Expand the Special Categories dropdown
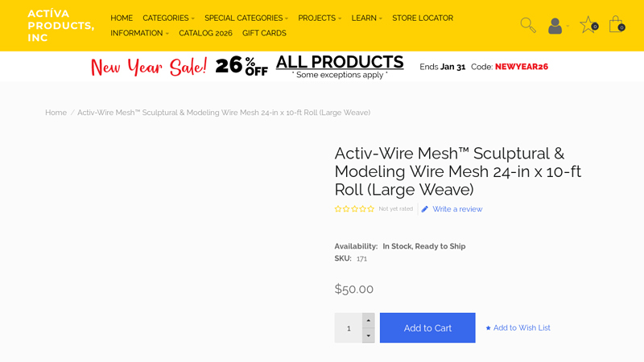Viewport: 644px width, 362px height. [x=246, y=18]
